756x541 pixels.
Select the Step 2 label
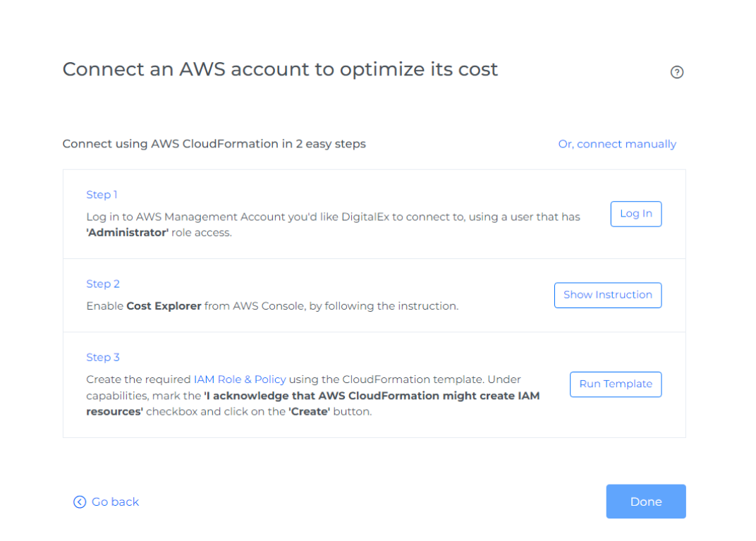[103, 284]
